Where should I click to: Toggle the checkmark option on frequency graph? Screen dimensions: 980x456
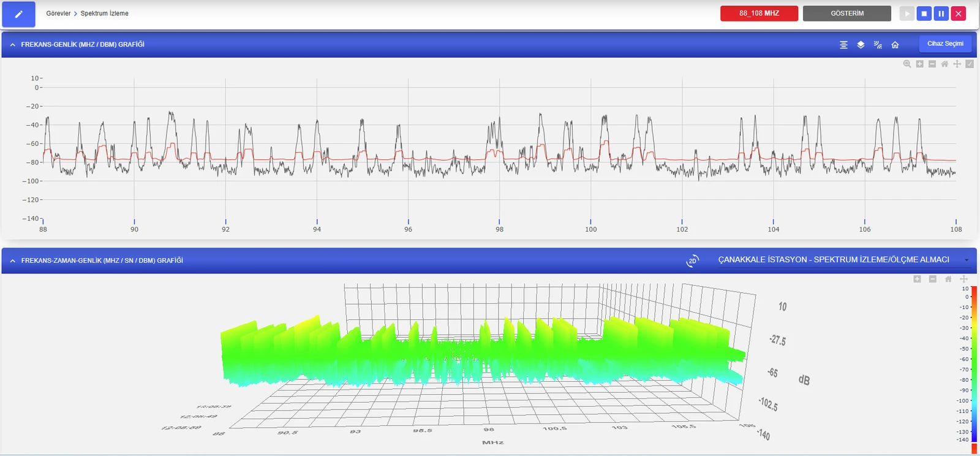coord(970,64)
